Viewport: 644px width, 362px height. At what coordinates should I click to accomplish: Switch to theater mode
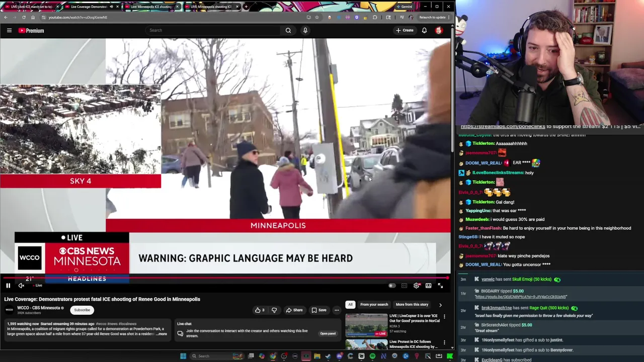pyautogui.click(x=428, y=286)
